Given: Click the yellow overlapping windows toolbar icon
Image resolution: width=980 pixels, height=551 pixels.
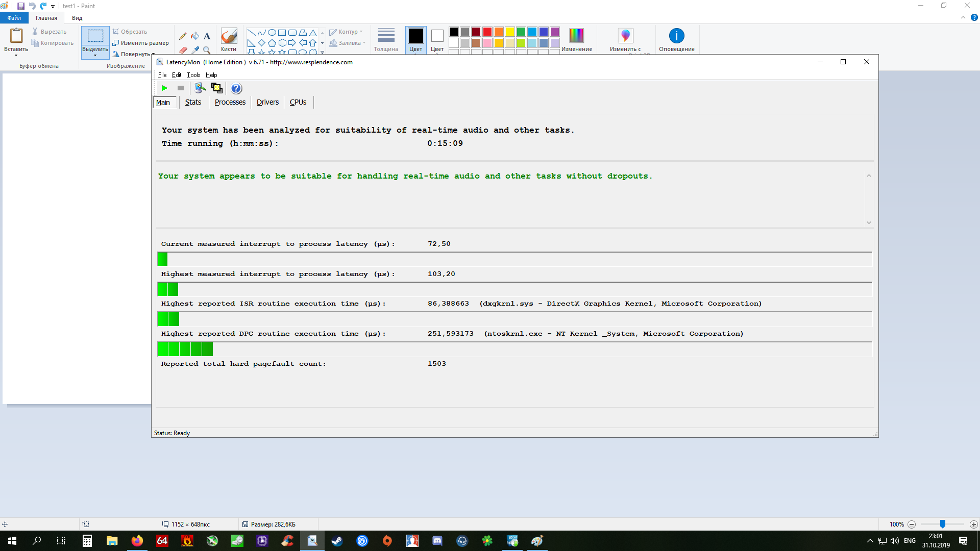Looking at the screenshot, I should pyautogui.click(x=216, y=88).
